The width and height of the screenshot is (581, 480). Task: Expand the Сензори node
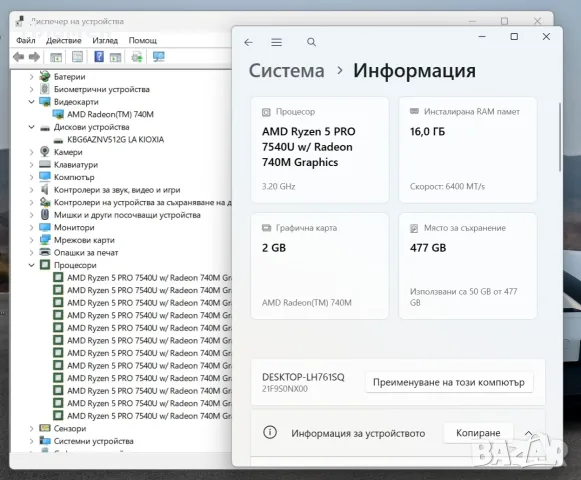[31, 428]
